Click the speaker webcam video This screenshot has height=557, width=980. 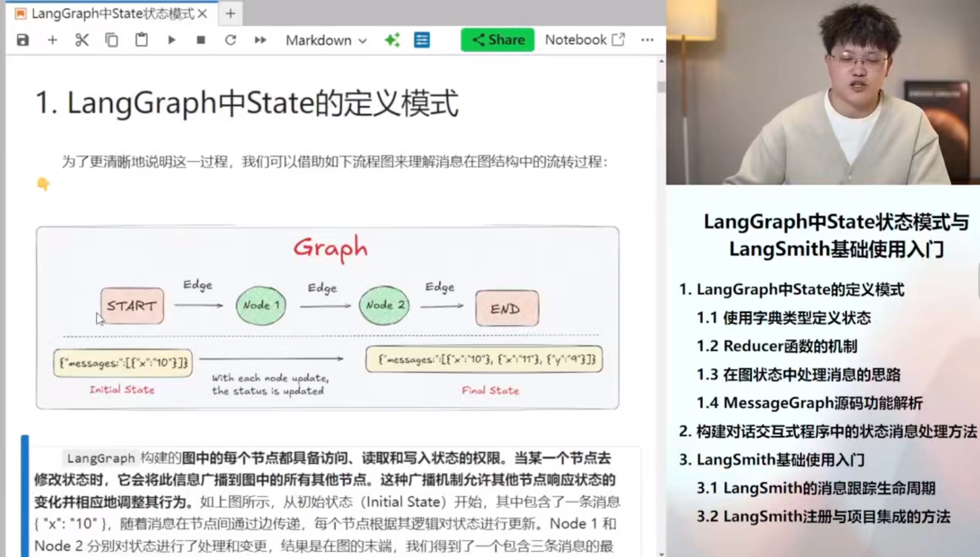coord(823,92)
